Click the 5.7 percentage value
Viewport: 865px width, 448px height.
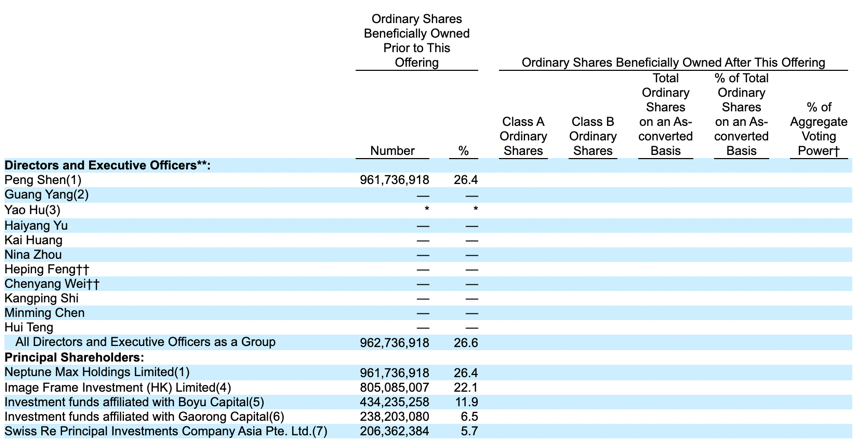tap(469, 431)
